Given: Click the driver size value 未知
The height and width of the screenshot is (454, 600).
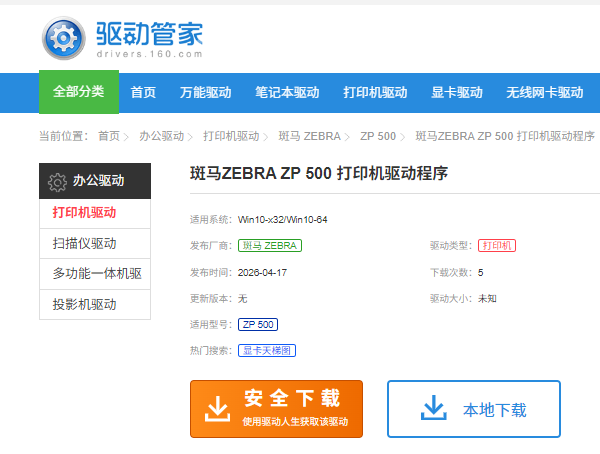Looking at the screenshot, I should point(487,299).
